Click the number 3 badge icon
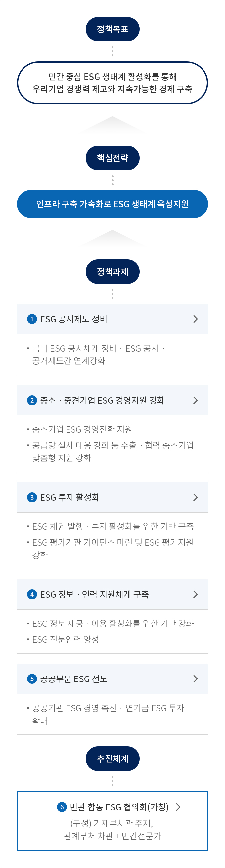The width and height of the screenshot is (225, 868). pos(32,497)
